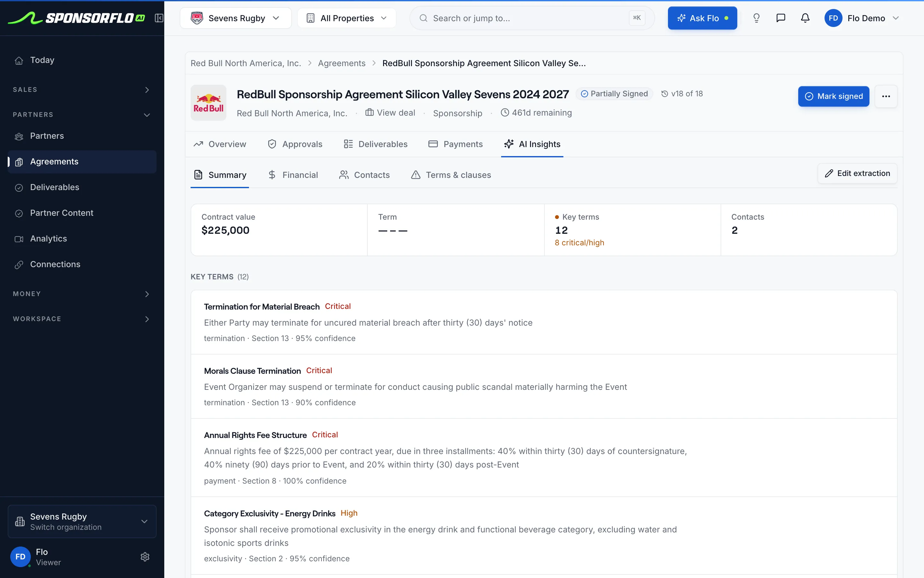Open the All Properties dropdown
924x578 pixels.
pyautogui.click(x=347, y=18)
